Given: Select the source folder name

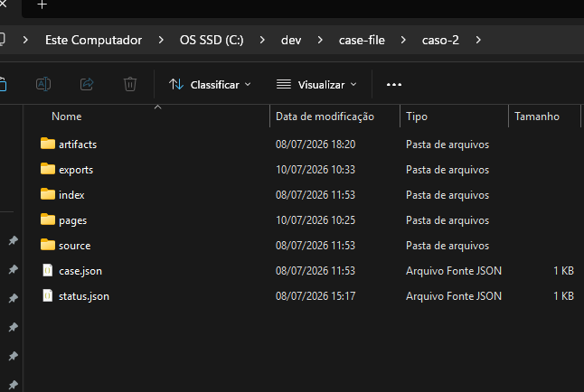Looking at the screenshot, I should (x=74, y=246).
